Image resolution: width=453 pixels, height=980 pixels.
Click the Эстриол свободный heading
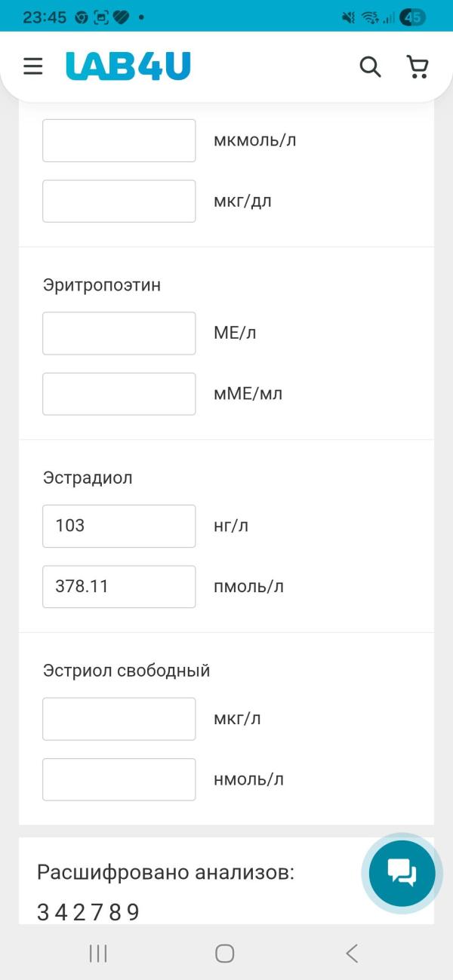coord(127,669)
